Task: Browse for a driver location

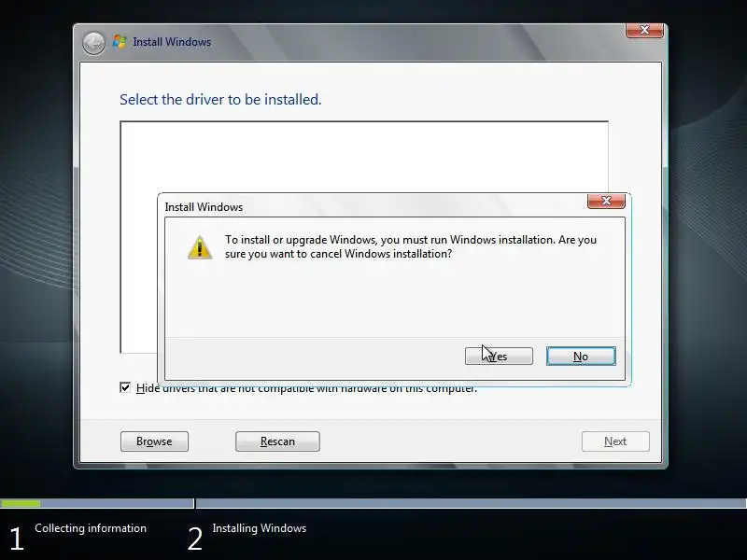Action: (x=154, y=441)
